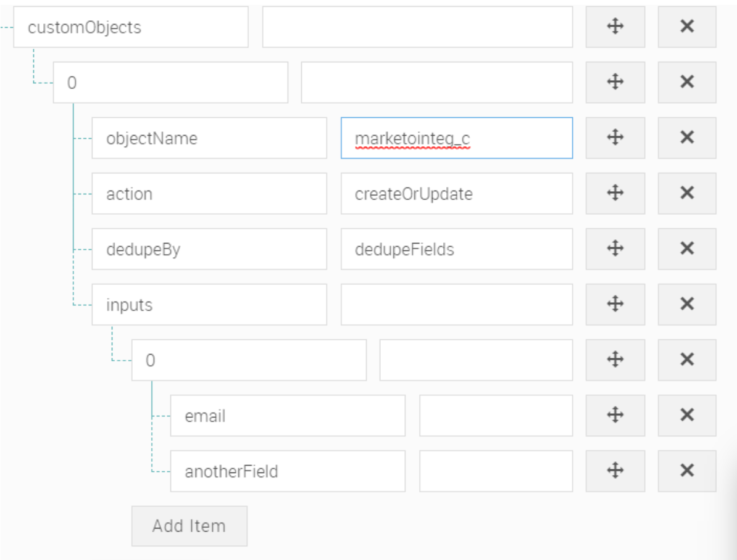
Task: Click the move icon beside inputs
Action: point(615,305)
